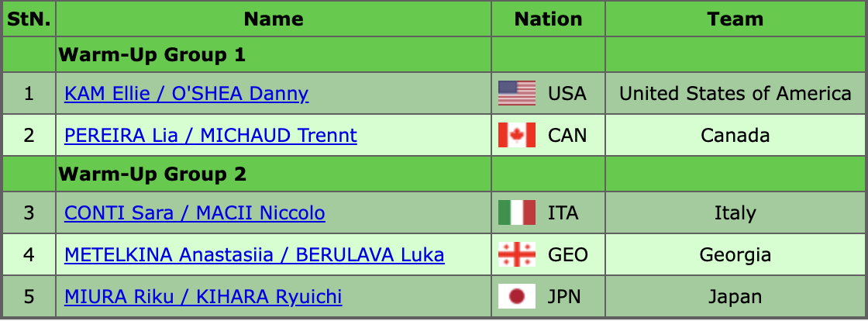Click the United States of America team cell
The image size is (868, 321).
point(735,94)
